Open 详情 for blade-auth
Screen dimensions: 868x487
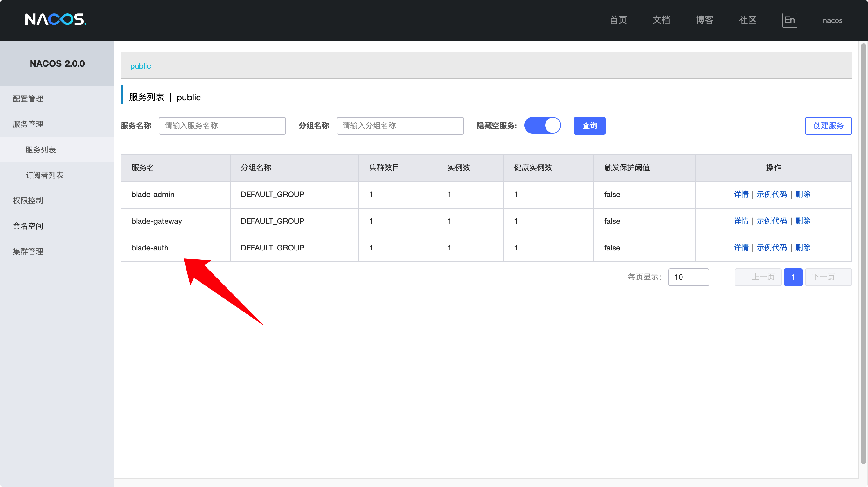click(741, 248)
